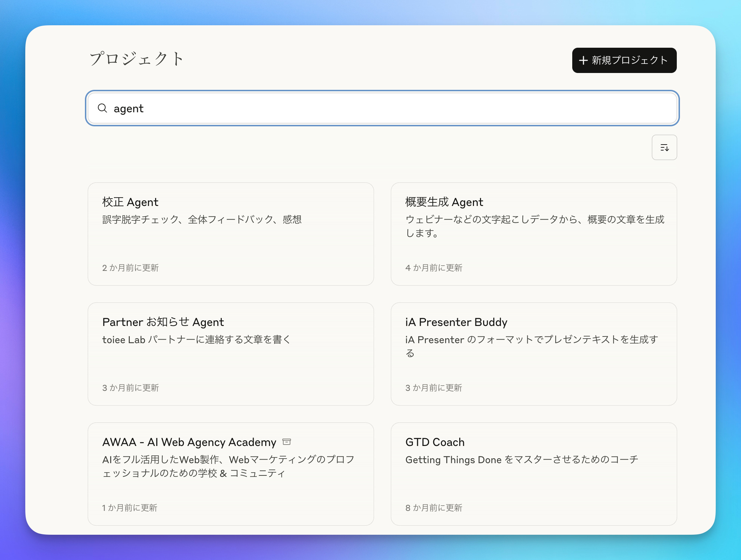Open the sort order dropdown

tap(664, 147)
